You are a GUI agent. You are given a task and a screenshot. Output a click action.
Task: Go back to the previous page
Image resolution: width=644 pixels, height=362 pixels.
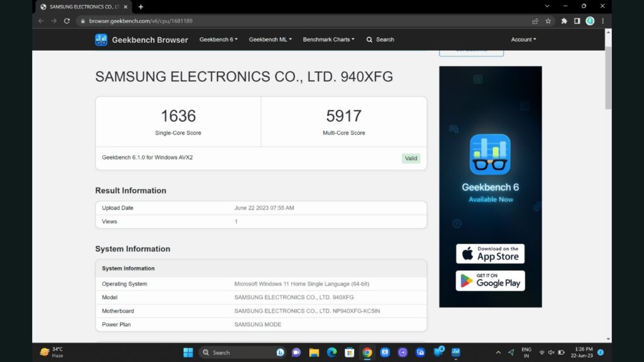tap(41, 21)
